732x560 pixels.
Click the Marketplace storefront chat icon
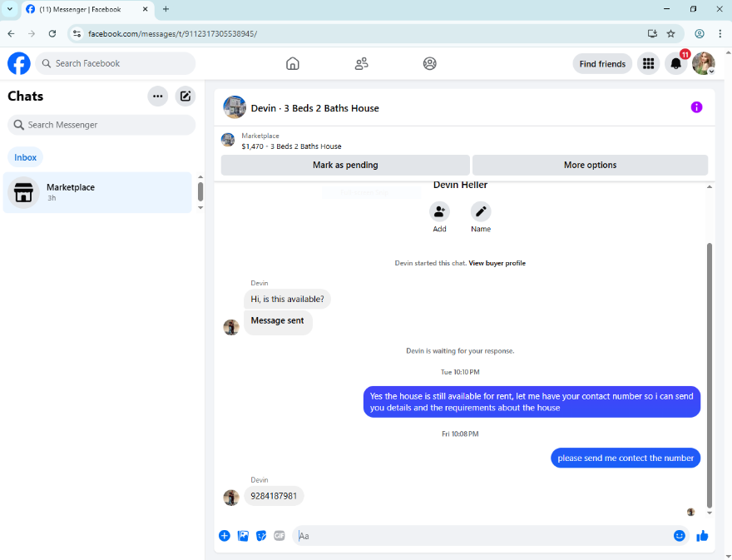[x=23, y=192]
